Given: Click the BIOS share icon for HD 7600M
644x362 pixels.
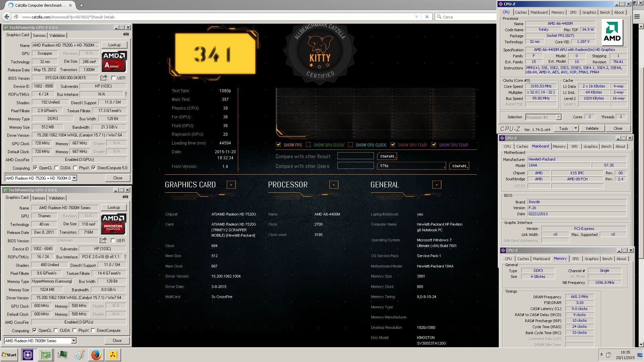Looking at the screenshot, I should tap(103, 240).
